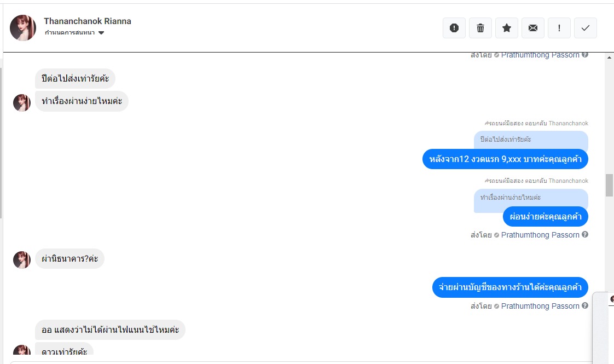Mark conversation done with checkmark icon
The height and width of the screenshot is (364, 614).
(586, 28)
